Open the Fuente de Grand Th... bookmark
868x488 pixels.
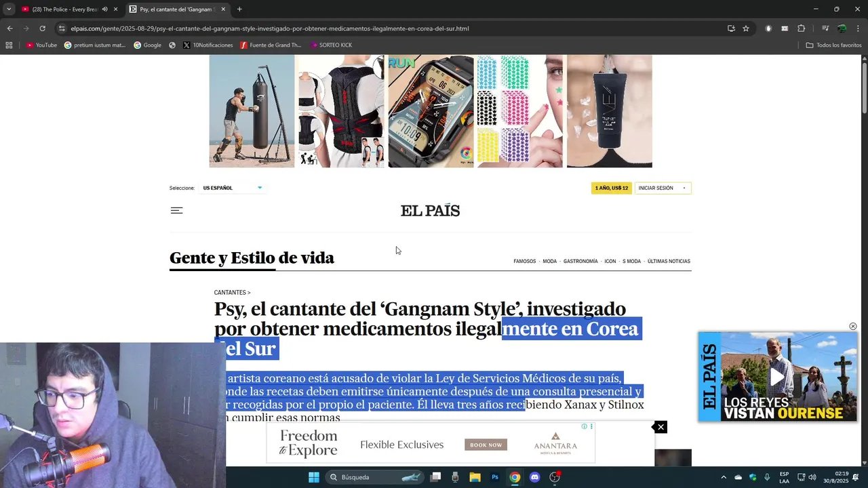point(271,45)
